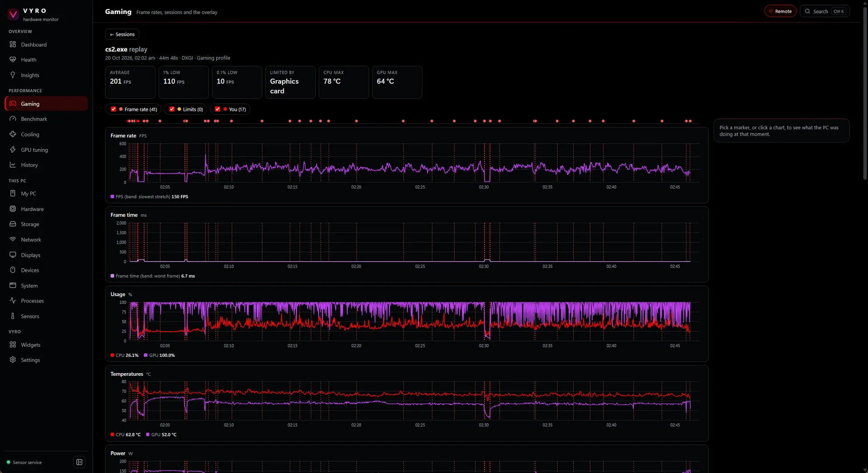The height and width of the screenshot is (473, 868).
Task: Go back to Sessions
Action: pyautogui.click(x=122, y=34)
